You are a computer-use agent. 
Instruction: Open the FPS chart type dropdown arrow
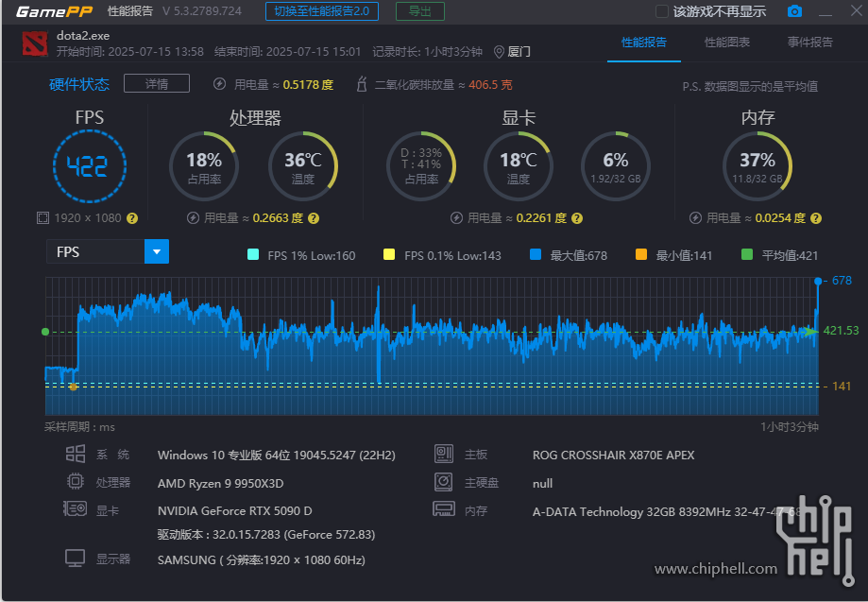click(157, 252)
